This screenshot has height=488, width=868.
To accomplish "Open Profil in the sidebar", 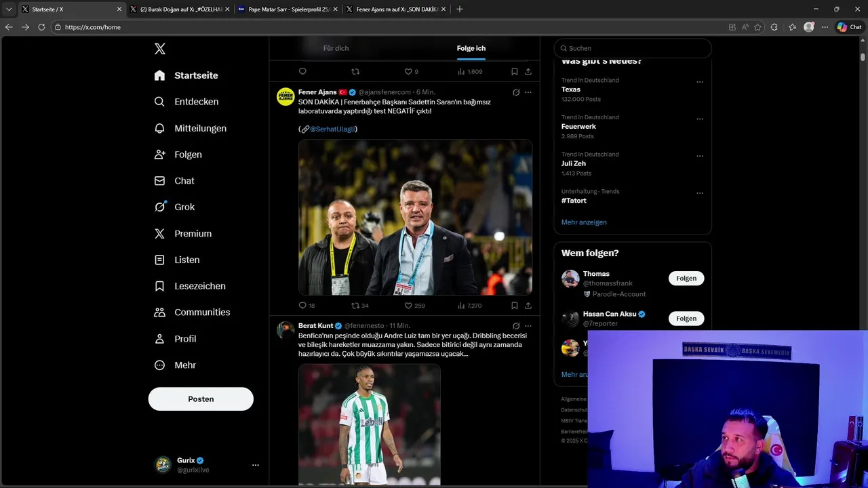I will (175, 339).
